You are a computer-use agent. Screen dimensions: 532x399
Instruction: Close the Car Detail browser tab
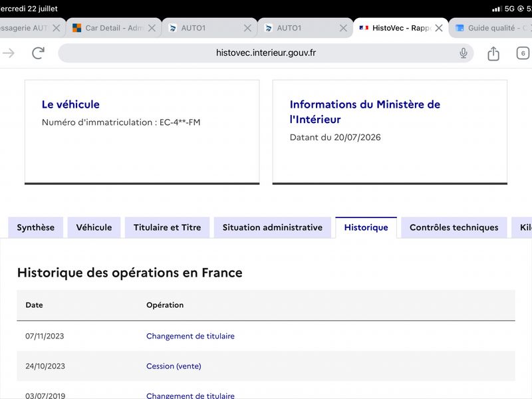(x=152, y=28)
